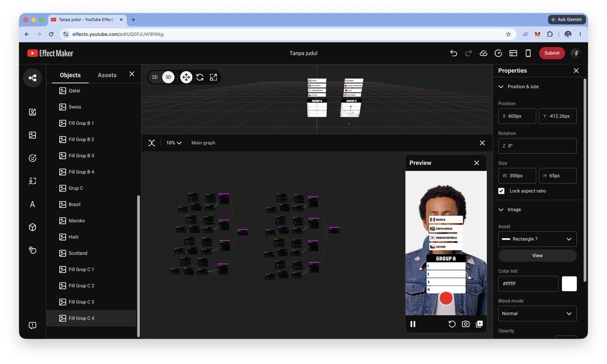607x364 pixels.
Task: Redo the last action
Action: 468,53
